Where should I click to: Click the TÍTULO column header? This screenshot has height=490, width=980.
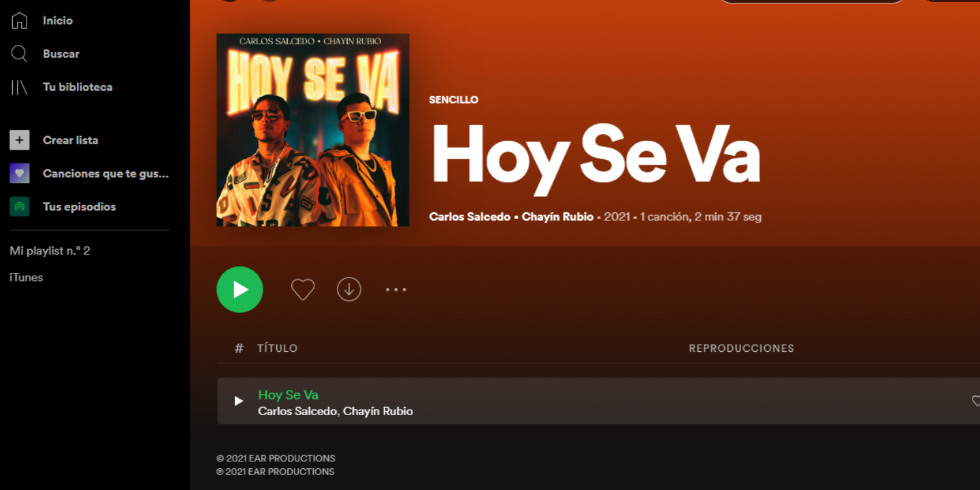[278, 348]
